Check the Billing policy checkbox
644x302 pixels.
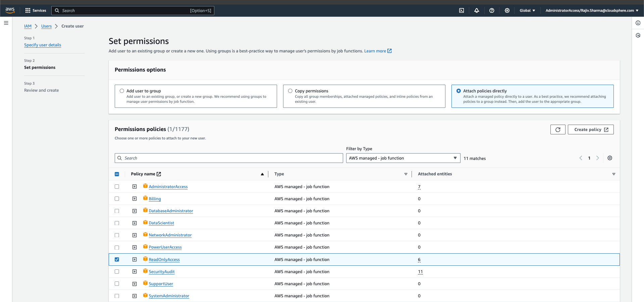117,199
